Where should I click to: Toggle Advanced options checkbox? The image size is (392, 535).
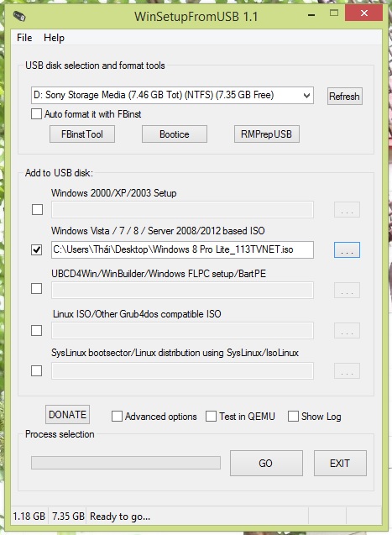117,417
